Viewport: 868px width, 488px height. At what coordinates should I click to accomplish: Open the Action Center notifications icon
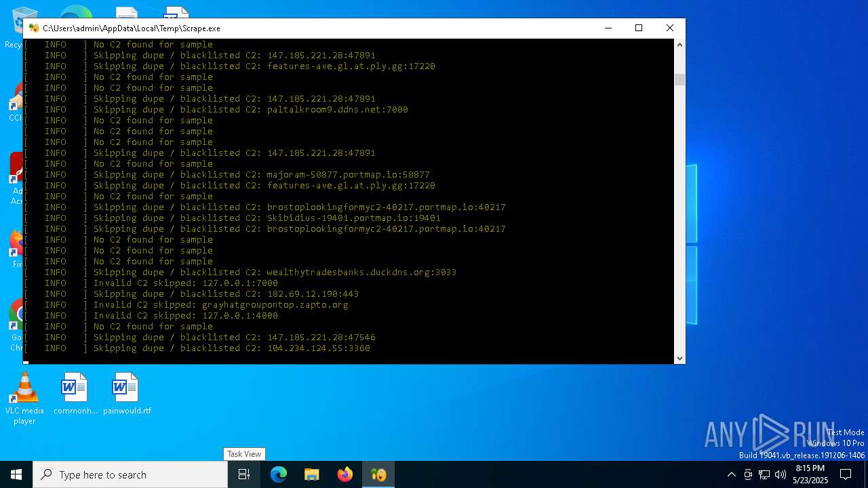846,474
